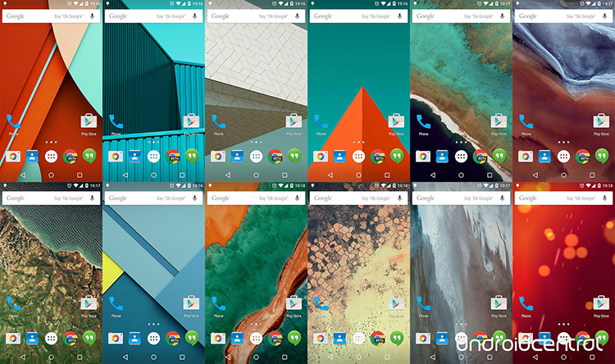The height and width of the screenshot is (364, 615).
Task: Open Hangouts on dark red swirl wallpaper screen
Action: (602, 156)
